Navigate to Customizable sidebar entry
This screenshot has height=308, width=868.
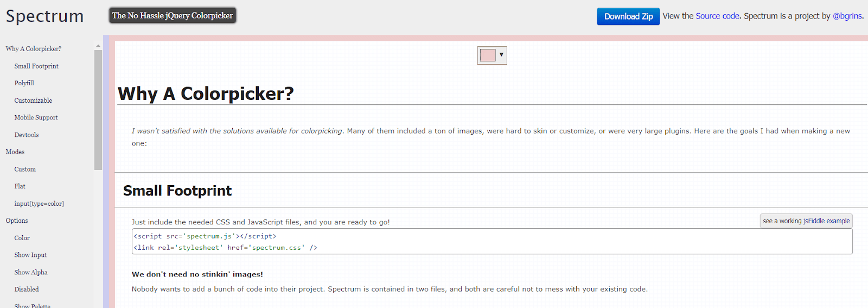click(x=33, y=100)
